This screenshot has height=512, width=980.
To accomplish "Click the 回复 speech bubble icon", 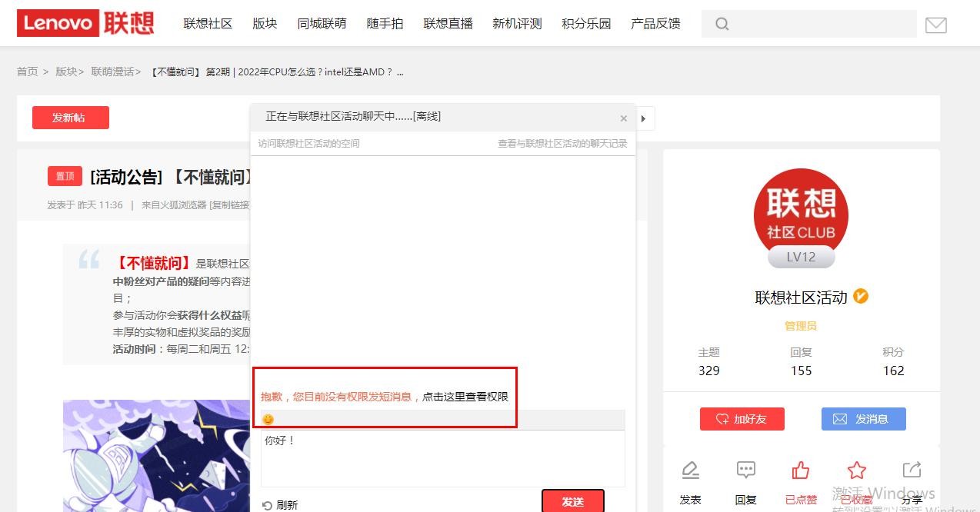I will [x=745, y=470].
